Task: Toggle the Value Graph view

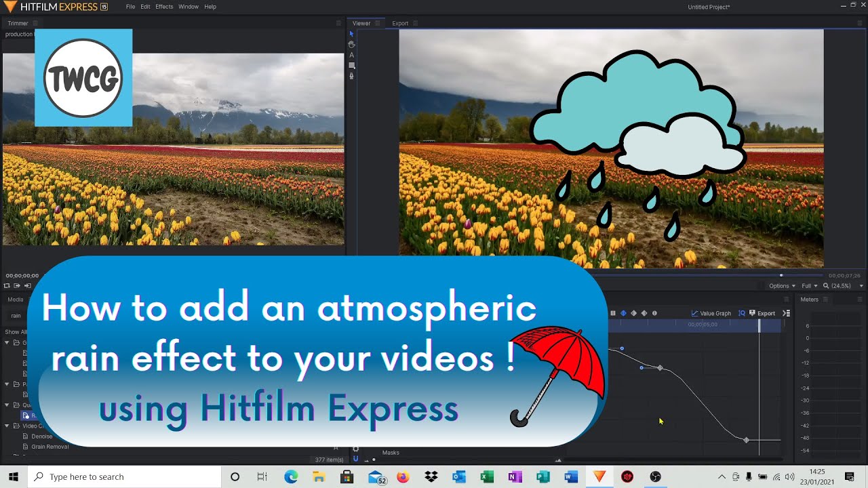Action: [x=711, y=313]
